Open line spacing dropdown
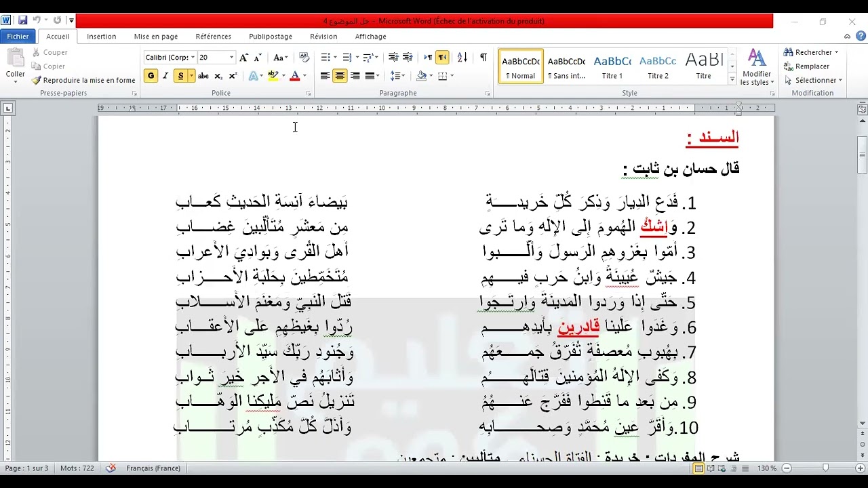 point(398,76)
